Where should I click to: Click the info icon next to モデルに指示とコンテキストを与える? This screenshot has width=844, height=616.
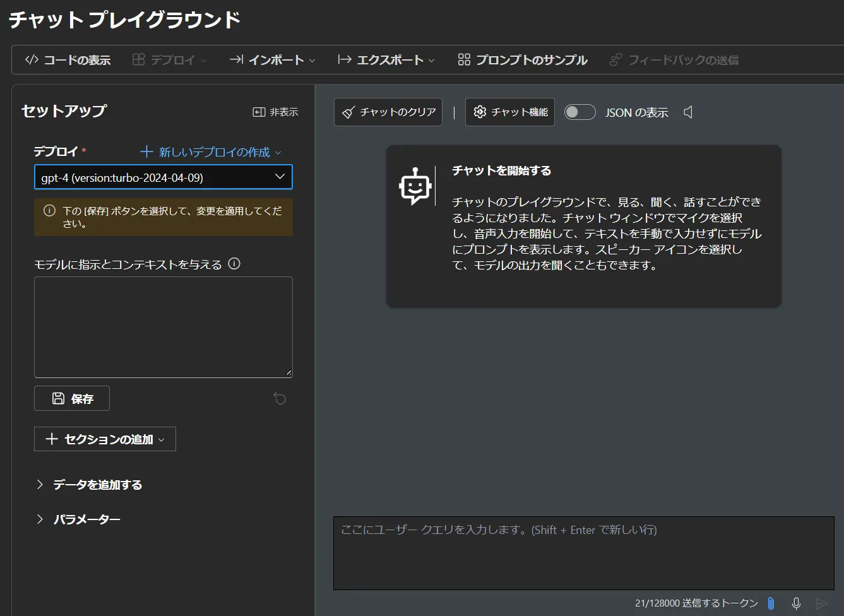(x=234, y=264)
